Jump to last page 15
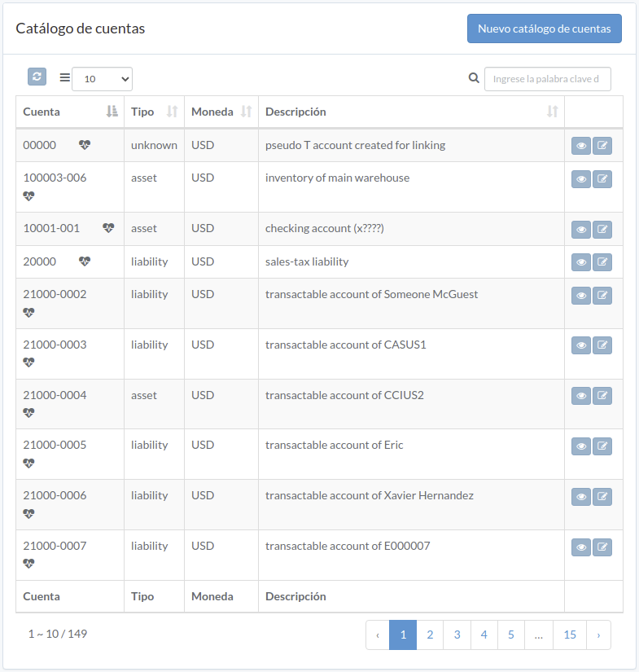The width and height of the screenshot is (639, 672). click(x=570, y=635)
